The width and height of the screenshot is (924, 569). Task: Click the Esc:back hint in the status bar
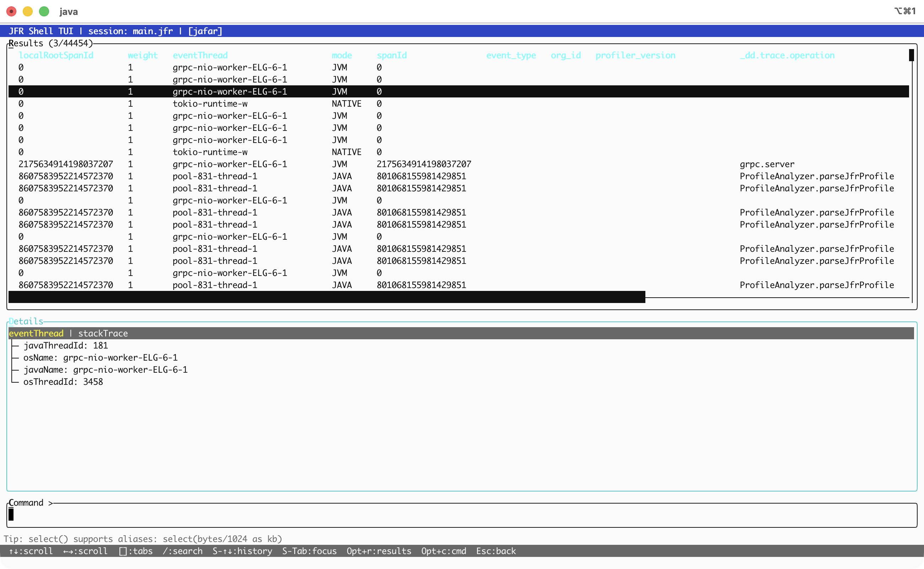click(496, 551)
